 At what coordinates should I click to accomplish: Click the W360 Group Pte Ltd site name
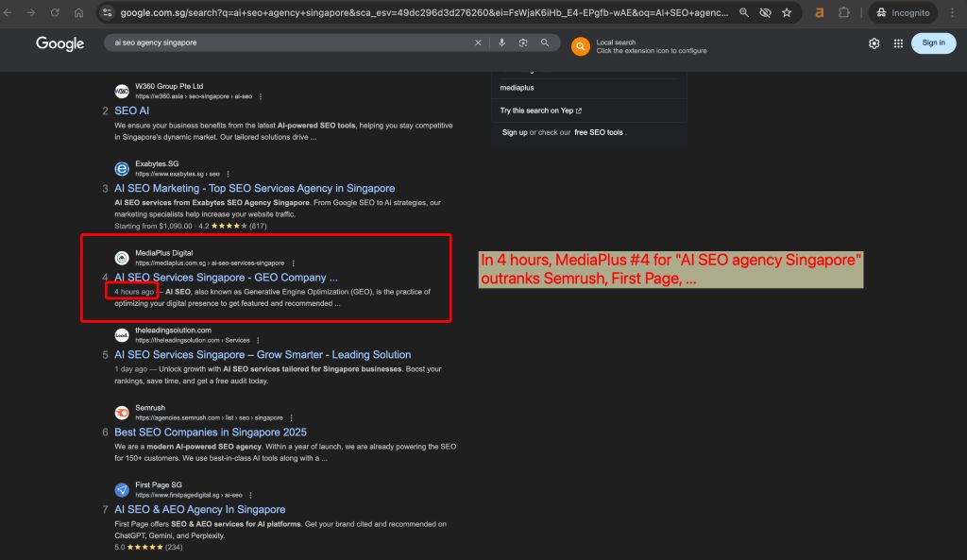169,86
